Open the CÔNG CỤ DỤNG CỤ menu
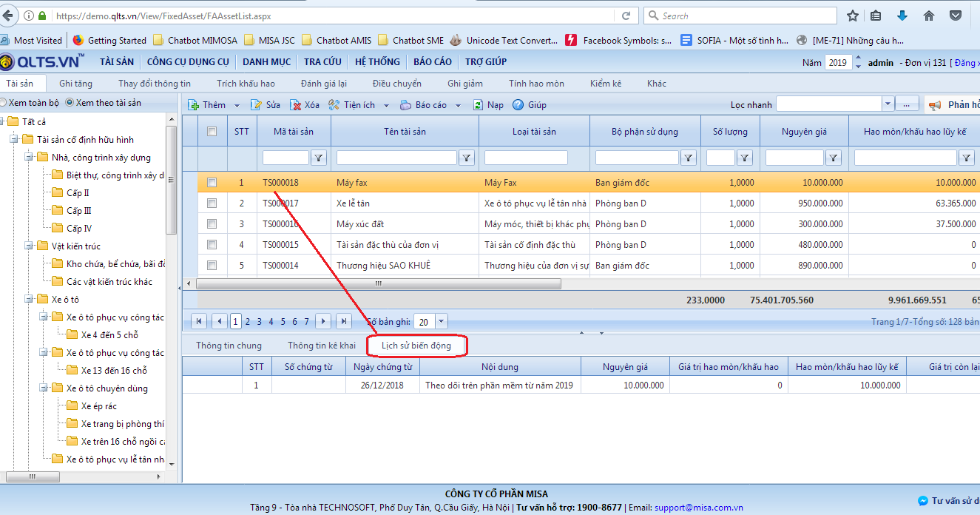The image size is (980, 515). 188,62
